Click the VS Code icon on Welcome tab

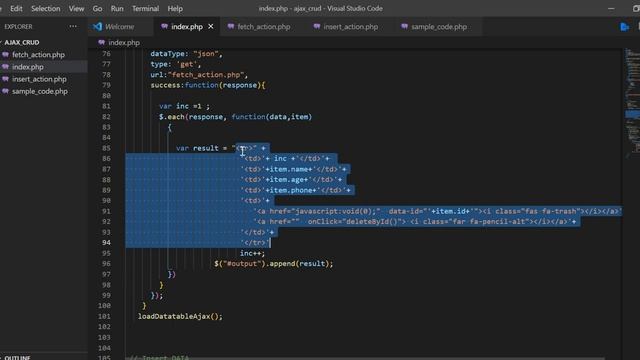[97, 27]
